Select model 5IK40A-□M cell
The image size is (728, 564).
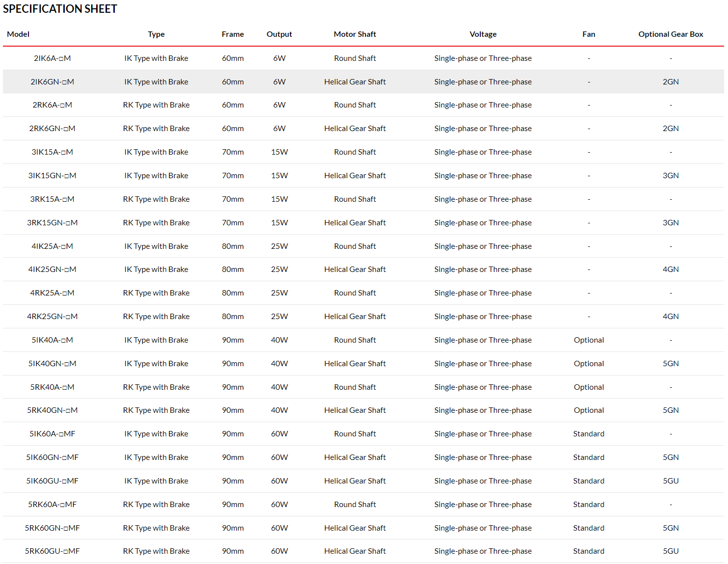point(52,340)
